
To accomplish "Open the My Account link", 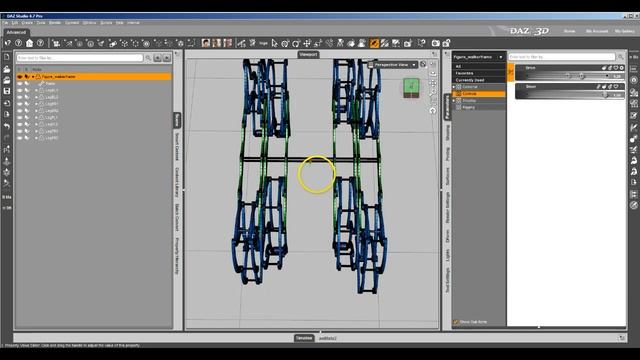I will coord(597,31).
